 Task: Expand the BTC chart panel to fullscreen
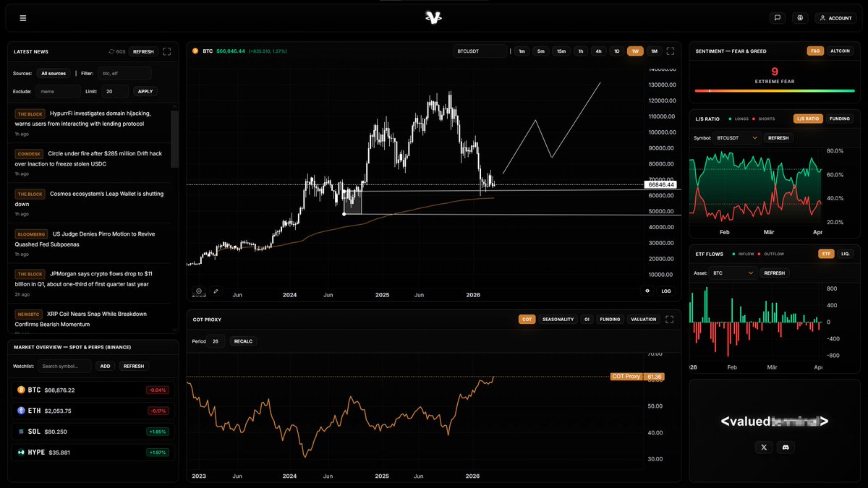(x=671, y=51)
